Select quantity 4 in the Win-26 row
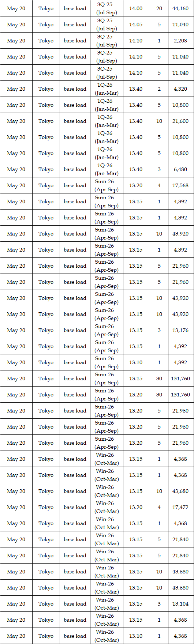Image resolution: width=194 pixels, height=644 pixels. [159, 507]
